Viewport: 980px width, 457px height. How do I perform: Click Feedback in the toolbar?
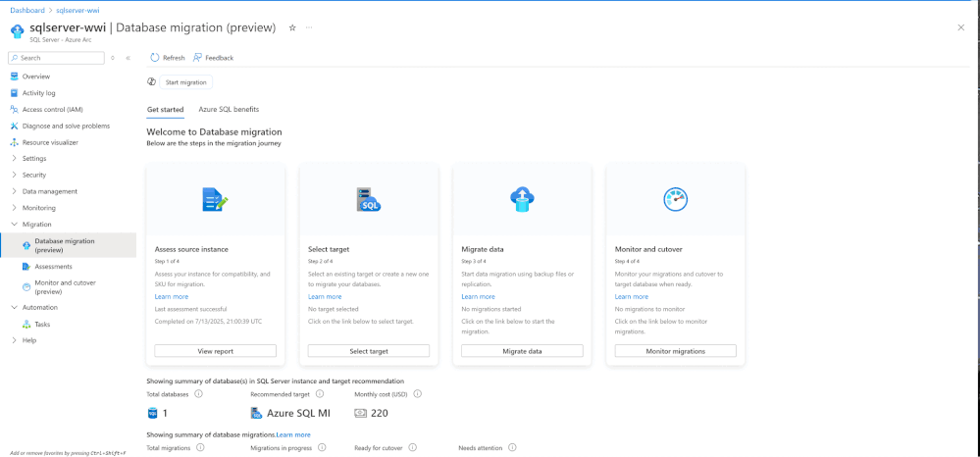(x=213, y=58)
